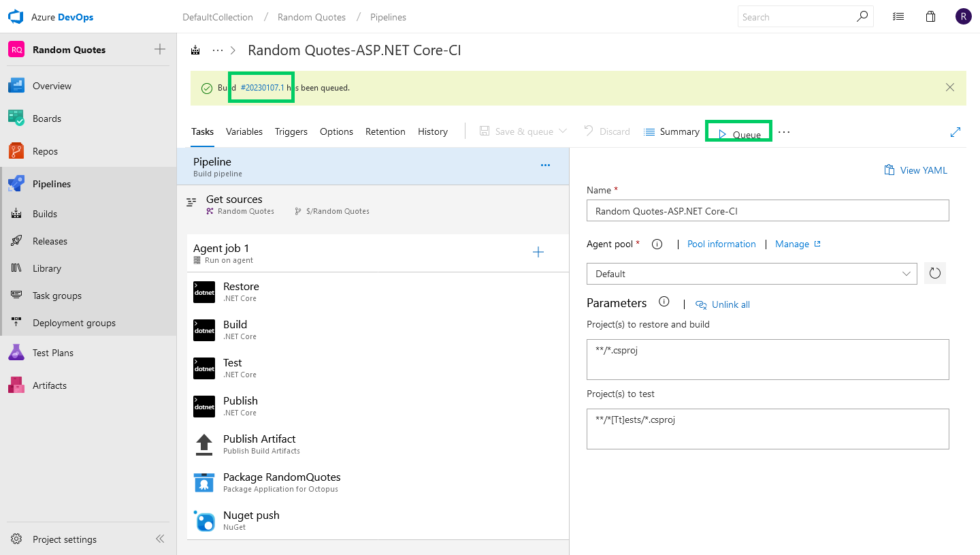Go to Pipelines breadcrumb link

tap(388, 17)
